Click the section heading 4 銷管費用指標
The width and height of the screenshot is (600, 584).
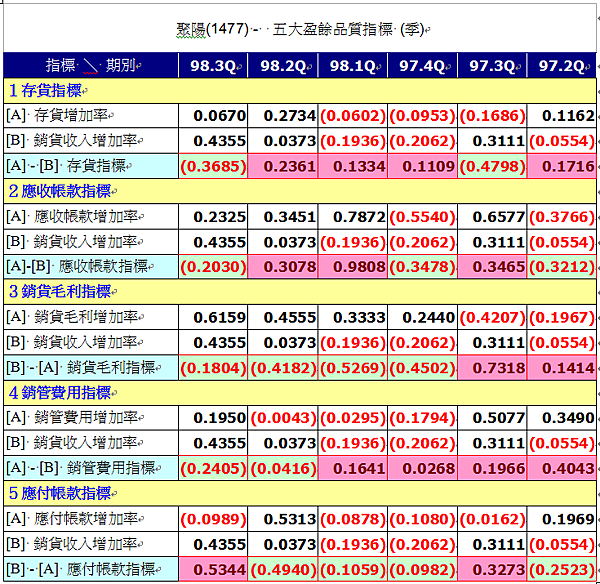click(62, 393)
